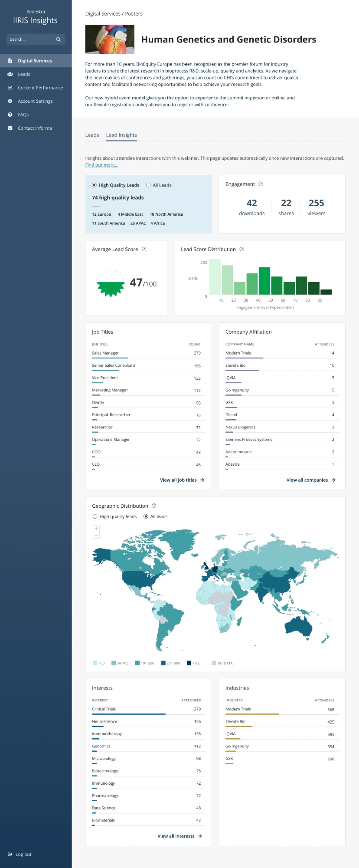Click the >300 legend swatch
Viewport: 359px width, 868px height.
click(x=189, y=663)
